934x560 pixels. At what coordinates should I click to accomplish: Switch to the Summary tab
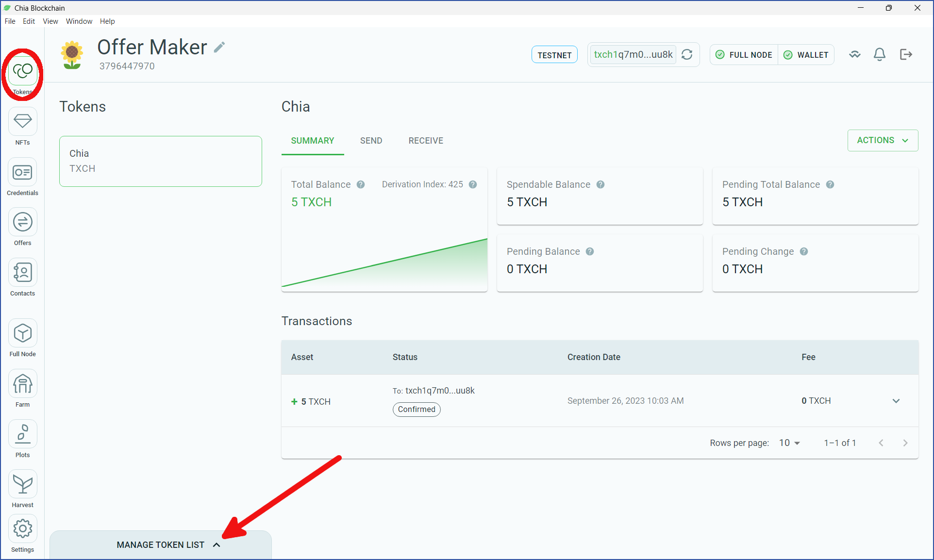pos(313,141)
